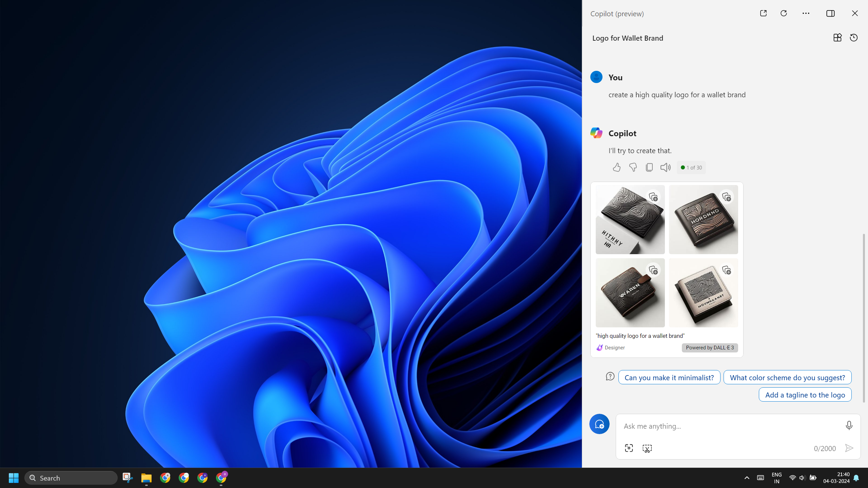Select the copy response icon
868x488 pixels.
[649, 167]
